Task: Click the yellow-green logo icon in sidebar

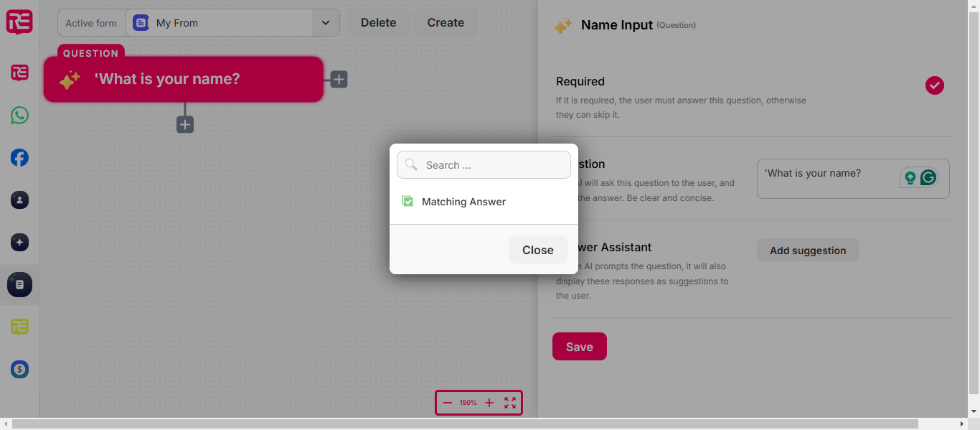Action: 19,327
